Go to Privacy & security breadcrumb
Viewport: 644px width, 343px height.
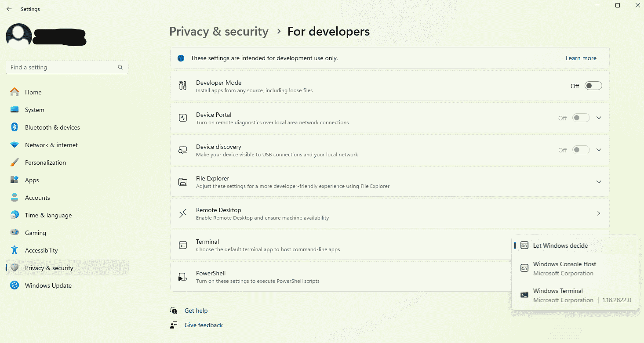tap(218, 32)
